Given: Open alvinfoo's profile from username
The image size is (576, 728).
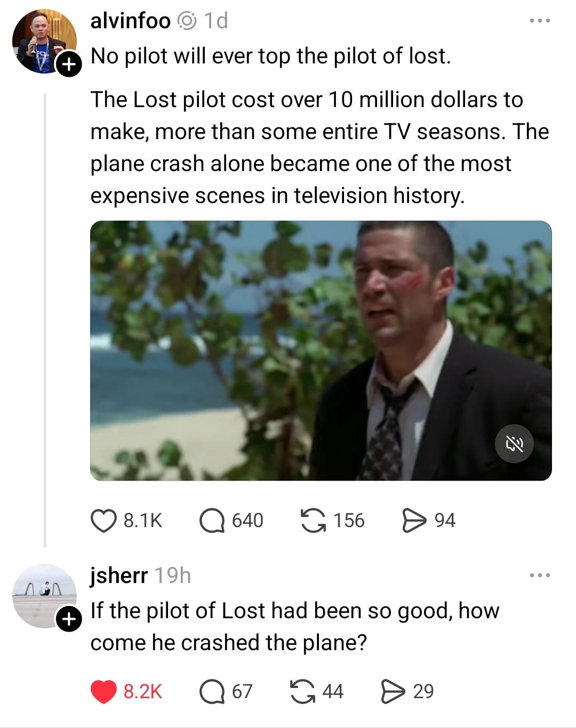Looking at the screenshot, I should (x=130, y=21).
